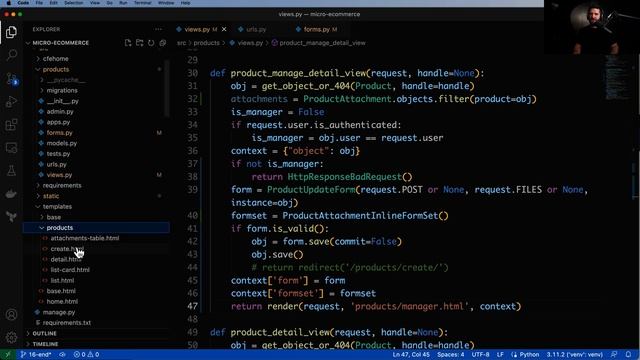The width and height of the screenshot is (640, 360).
Task: Open the Explorer view in activity bar
Action: [11, 32]
